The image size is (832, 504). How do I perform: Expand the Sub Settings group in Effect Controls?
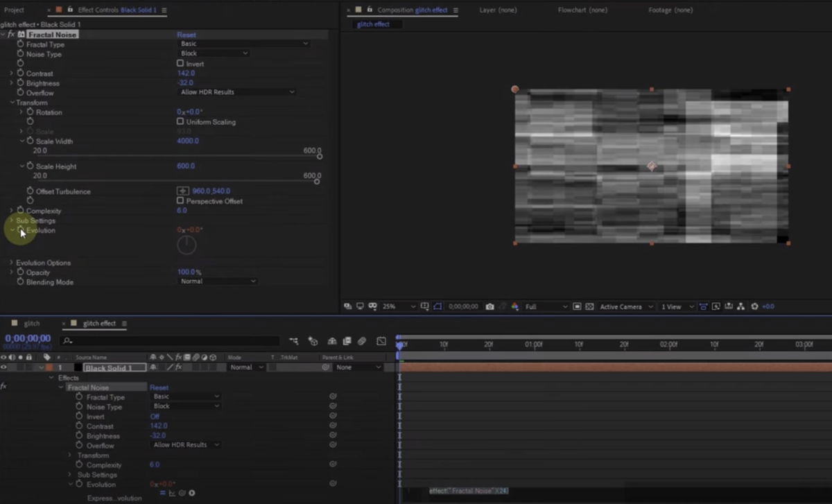pyautogui.click(x=11, y=220)
